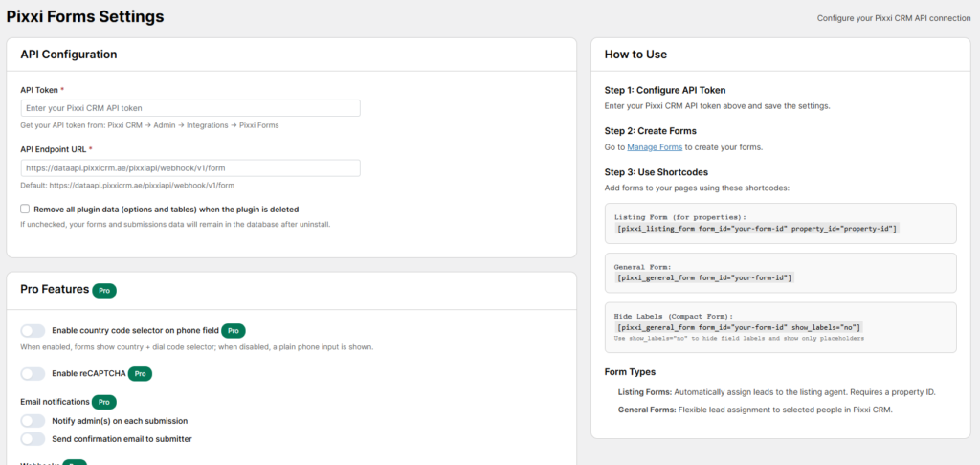Click the Pro badge beside Email notifications

pyautogui.click(x=103, y=402)
